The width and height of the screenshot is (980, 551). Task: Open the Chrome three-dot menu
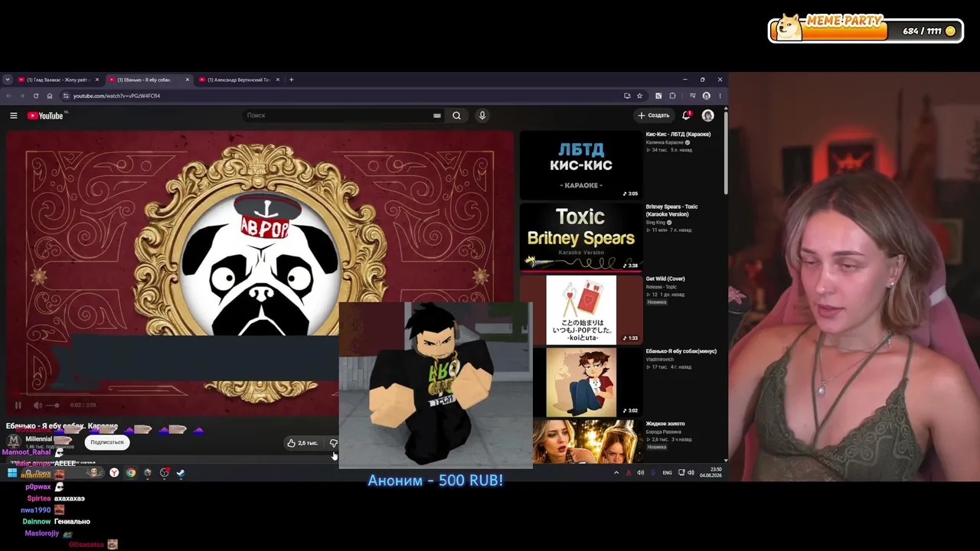point(720,96)
